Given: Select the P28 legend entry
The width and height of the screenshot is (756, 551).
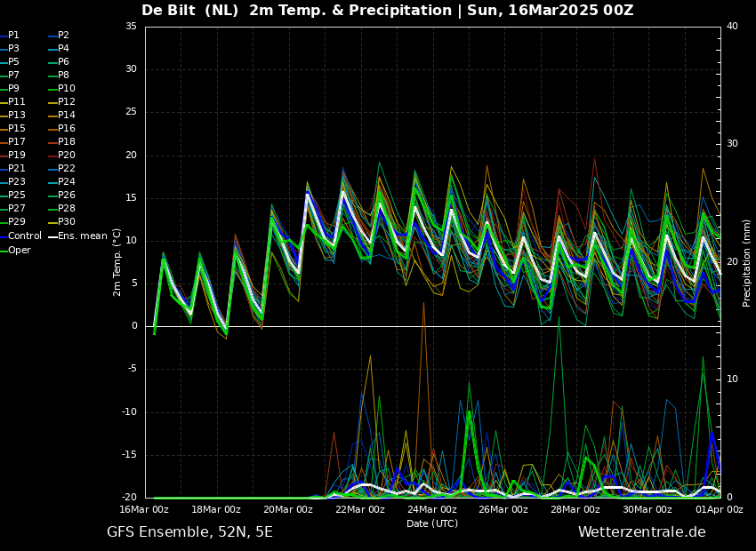Looking at the screenshot, I should [62, 209].
